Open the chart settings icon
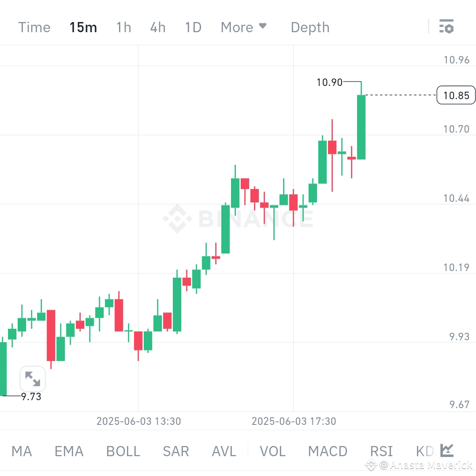 447,27
